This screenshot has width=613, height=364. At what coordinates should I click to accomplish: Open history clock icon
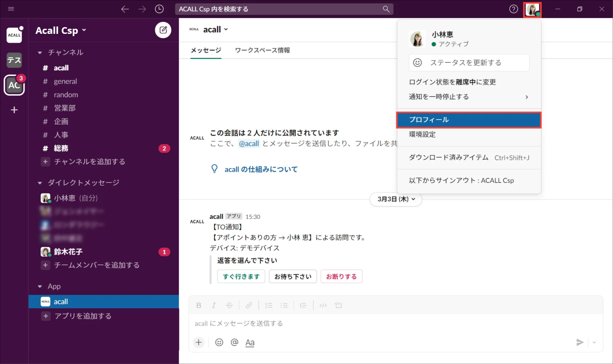click(159, 9)
